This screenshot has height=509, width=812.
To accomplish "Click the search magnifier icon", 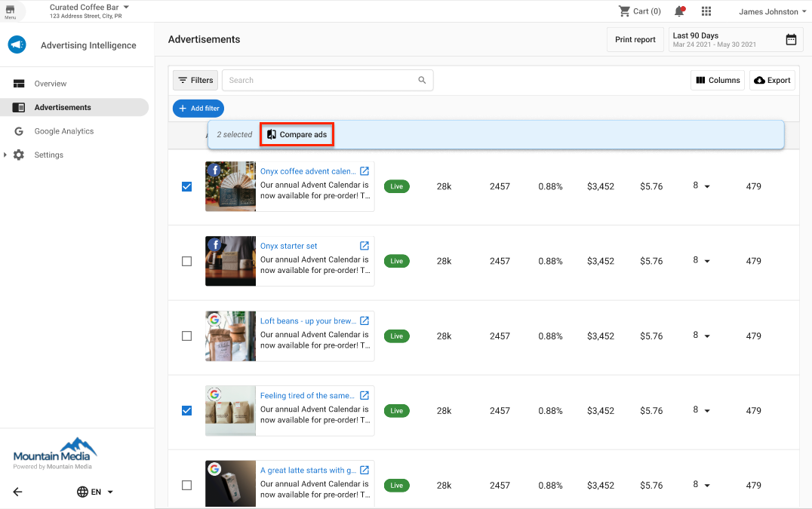I will coord(422,80).
